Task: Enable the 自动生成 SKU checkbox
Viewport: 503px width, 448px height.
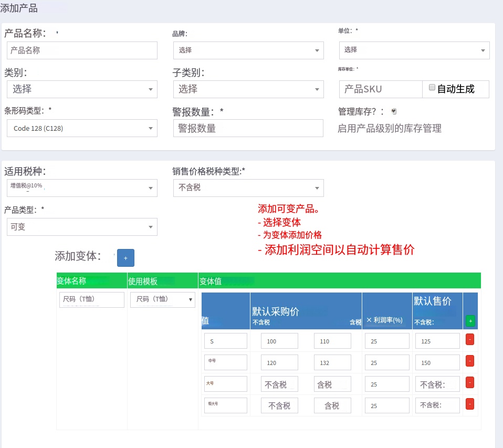Action: point(432,88)
